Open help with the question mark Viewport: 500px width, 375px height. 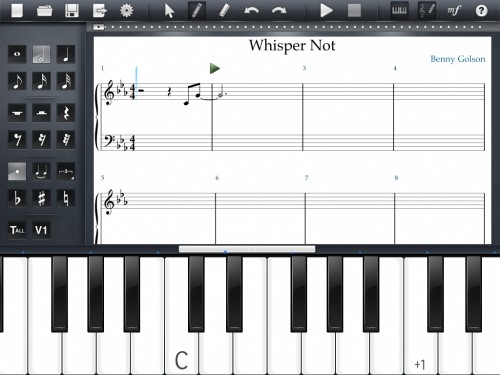coord(481,11)
